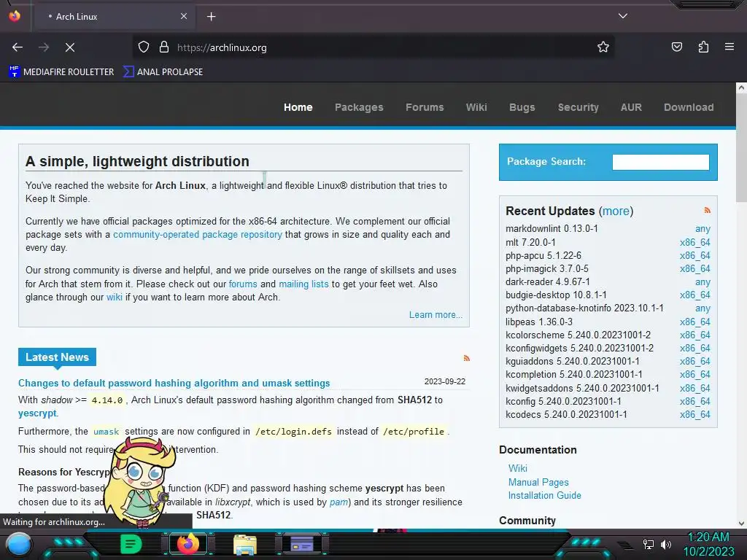Click the volume speaker tray icon

click(x=665, y=544)
